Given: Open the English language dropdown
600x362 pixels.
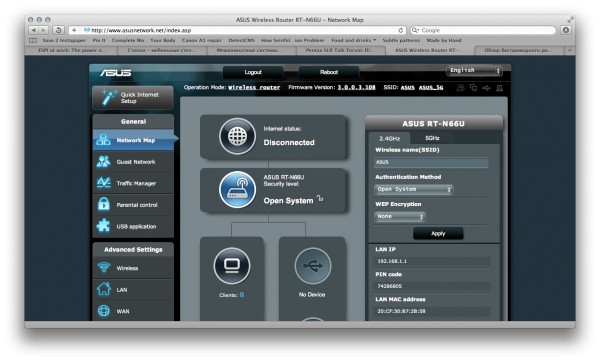Looking at the screenshot, I should click(x=474, y=70).
